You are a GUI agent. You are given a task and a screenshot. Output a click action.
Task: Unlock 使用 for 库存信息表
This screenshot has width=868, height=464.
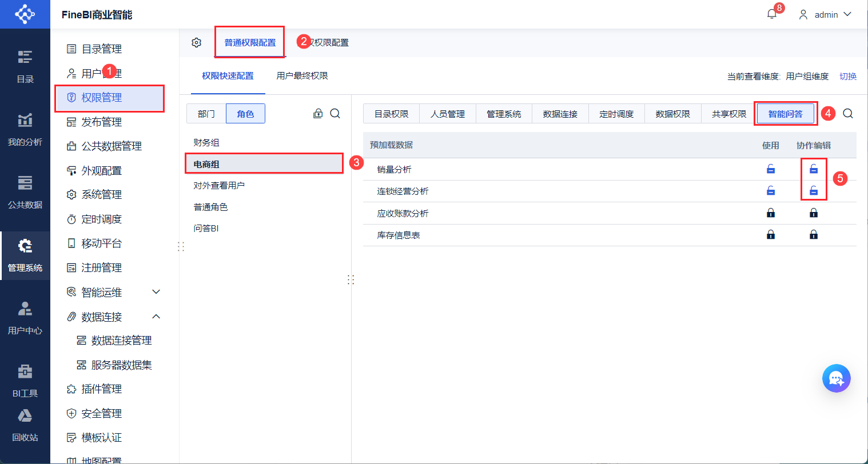pos(771,235)
